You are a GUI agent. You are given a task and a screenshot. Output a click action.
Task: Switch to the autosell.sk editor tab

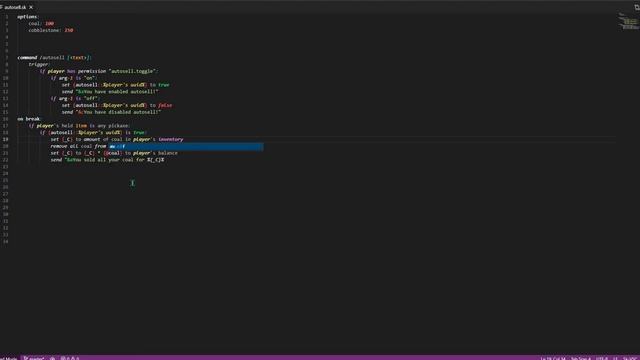point(15,7)
